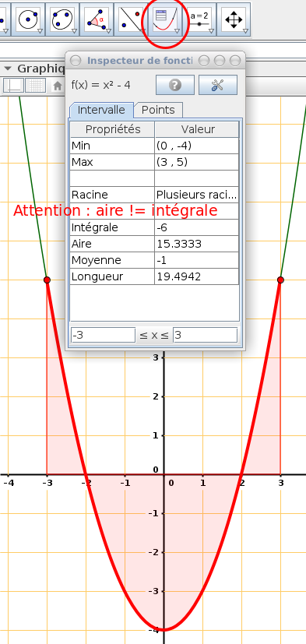Screen dimensions: 306x644
Task: Switch to the Intervalle tab
Action: pyautogui.click(x=101, y=110)
